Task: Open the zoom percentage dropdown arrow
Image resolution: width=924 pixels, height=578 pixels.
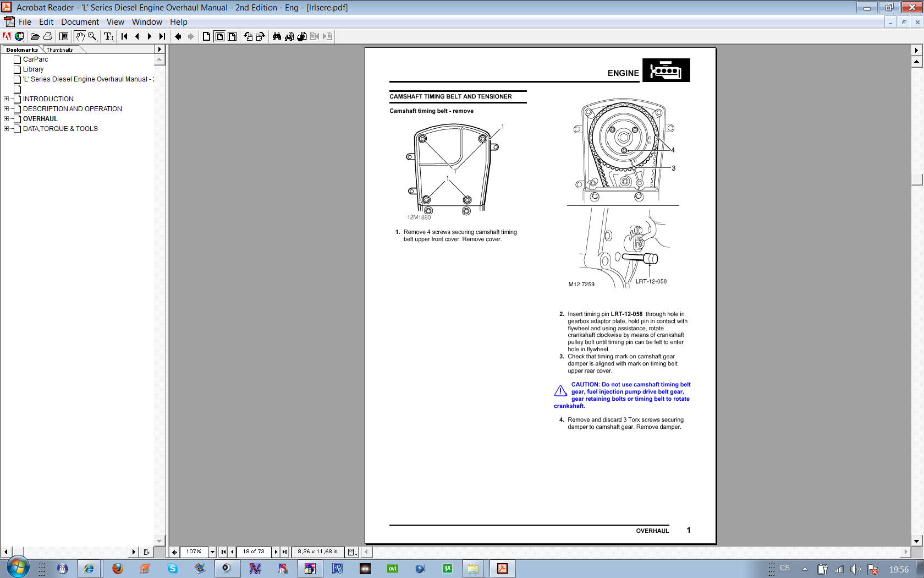Action: (x=212, y=552)
